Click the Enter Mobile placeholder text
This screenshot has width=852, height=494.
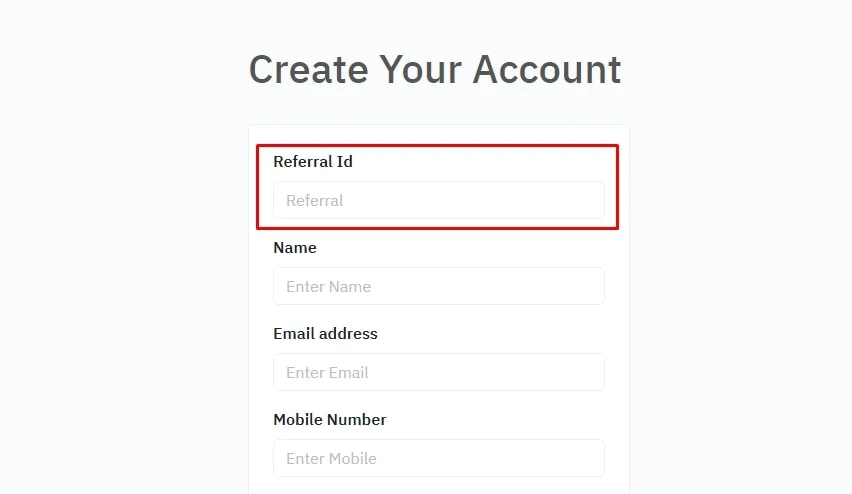point(331,458)
